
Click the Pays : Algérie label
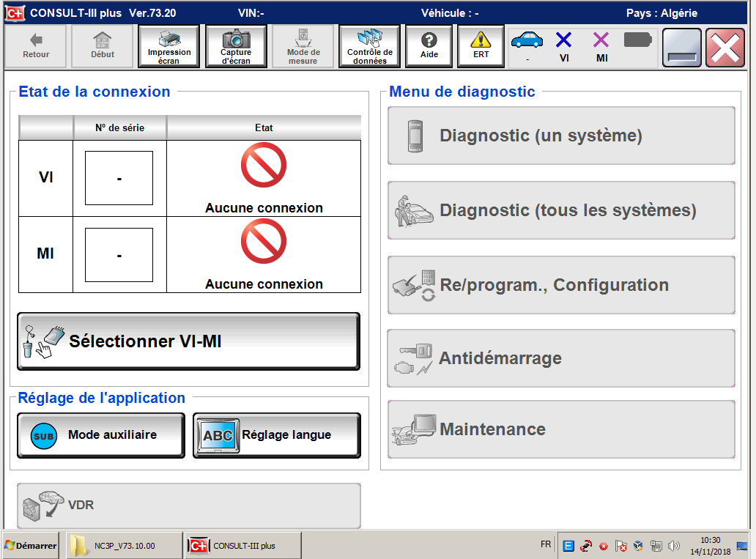pyautogui.click(x=661, y=13)
